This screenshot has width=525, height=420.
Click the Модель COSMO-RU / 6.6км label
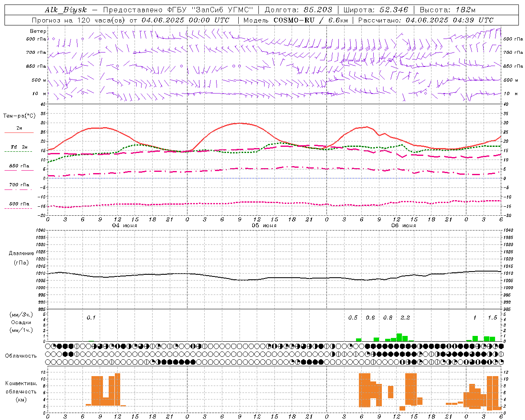click(x=295, y=20)
